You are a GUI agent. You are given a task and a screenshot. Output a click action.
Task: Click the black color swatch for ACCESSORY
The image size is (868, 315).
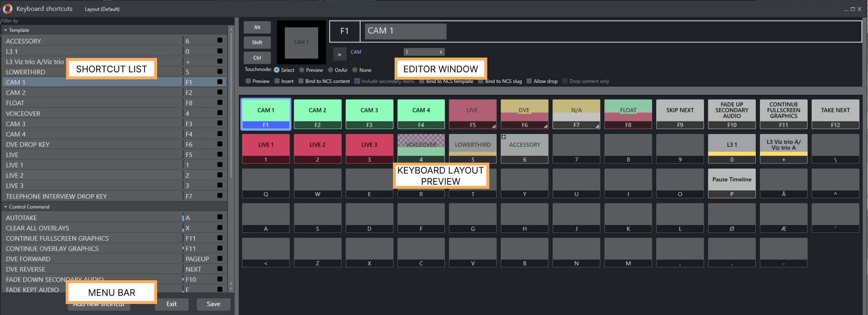tap(220, 40)
